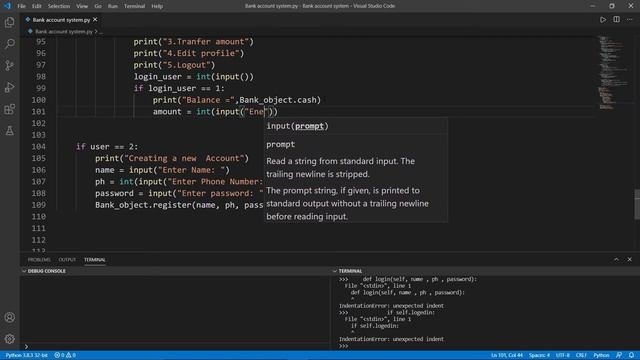Click 'login_user = int(input())' line
This screenshot has width=640, height=360.
[193, 77]
